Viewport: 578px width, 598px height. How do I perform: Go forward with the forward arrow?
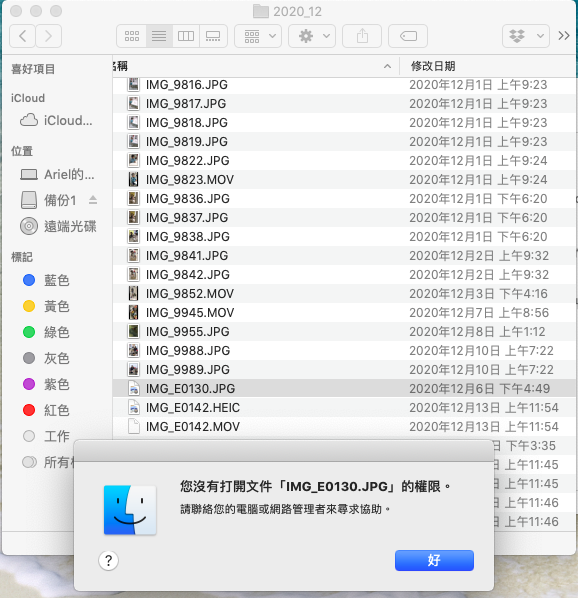pyautogui.click(x=48, y=36)
